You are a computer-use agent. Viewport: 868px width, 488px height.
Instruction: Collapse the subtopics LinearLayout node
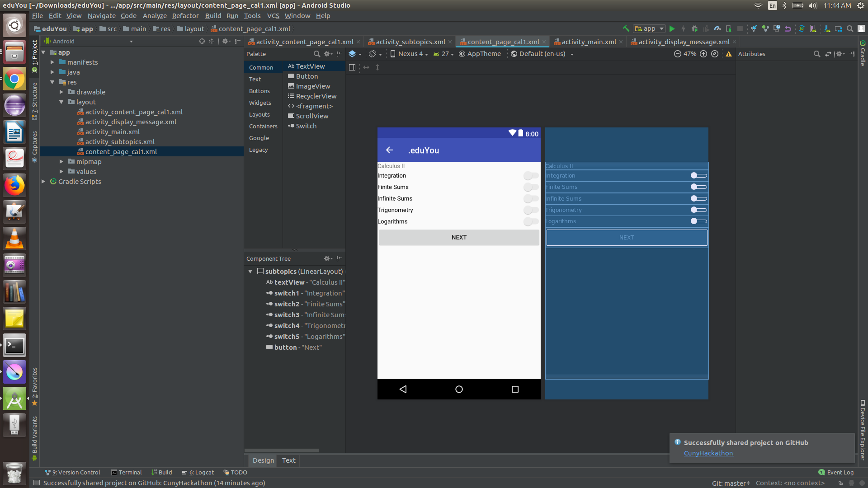(250, 272)
